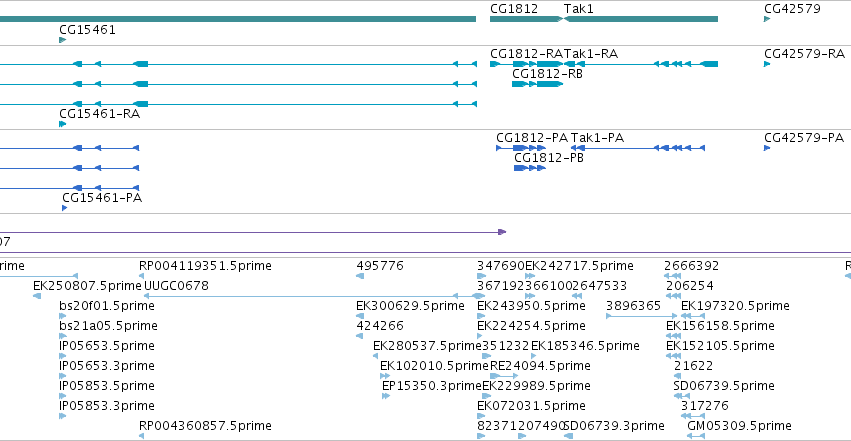
Task: Select the CG1812-PA protein feature
Action: (x=520, y=148)
